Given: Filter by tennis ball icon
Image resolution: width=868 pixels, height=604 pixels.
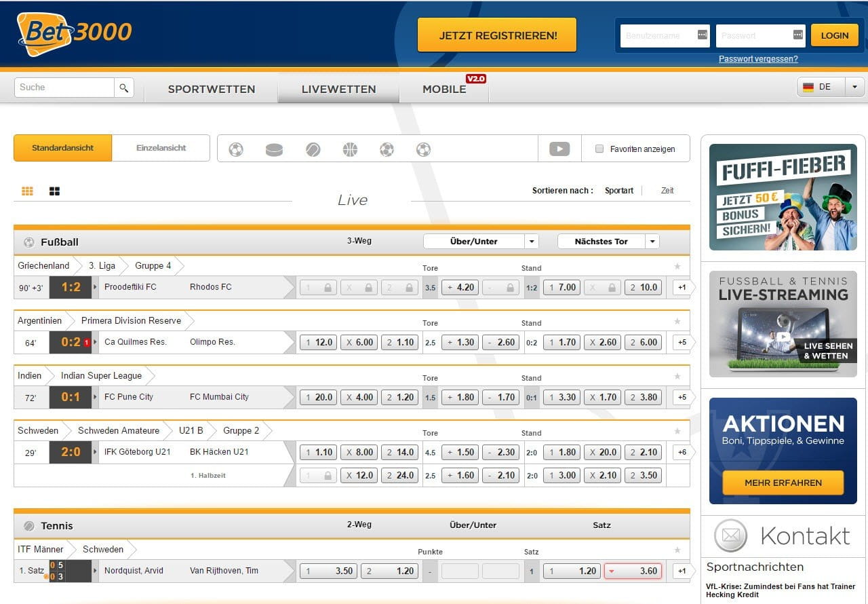Looking at the screenshot, I should pyautogui.click(x=313, y=149).
